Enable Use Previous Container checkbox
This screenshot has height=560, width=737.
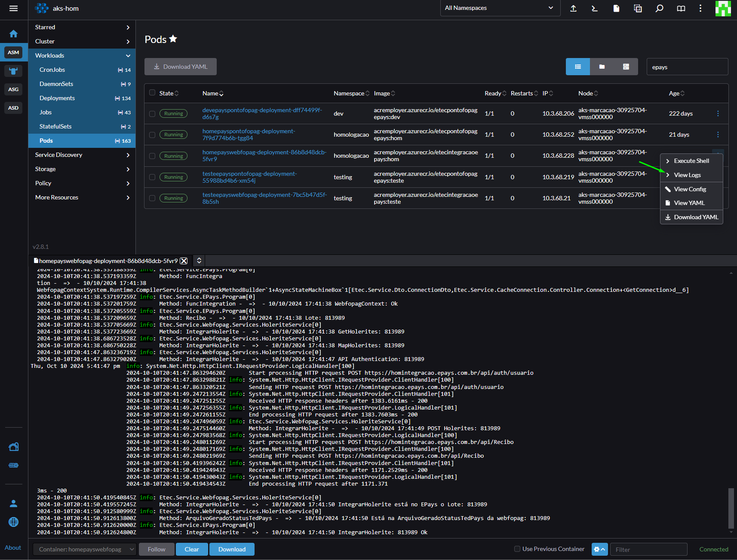tap(517, 549)
